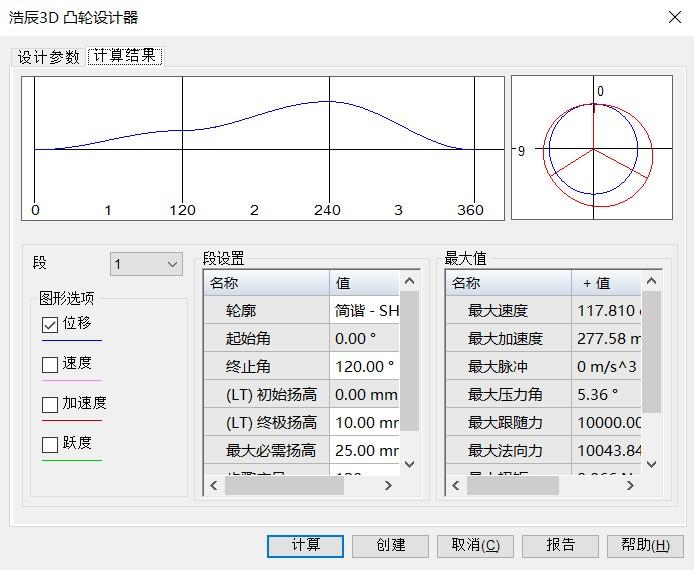
Task: Click left scroll arrow in 最大值 table
Action: tap(456, 485)
